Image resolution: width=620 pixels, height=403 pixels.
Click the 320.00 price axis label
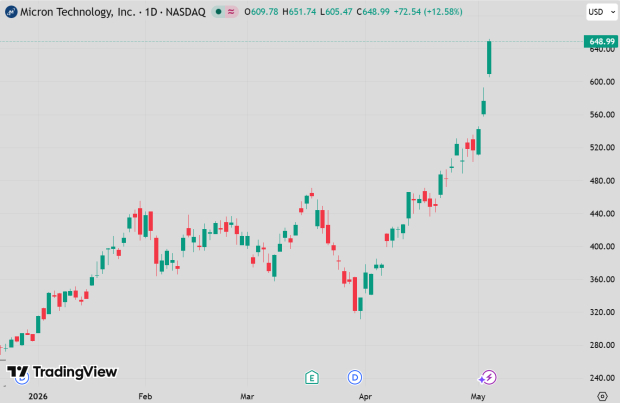click(602, 312)
